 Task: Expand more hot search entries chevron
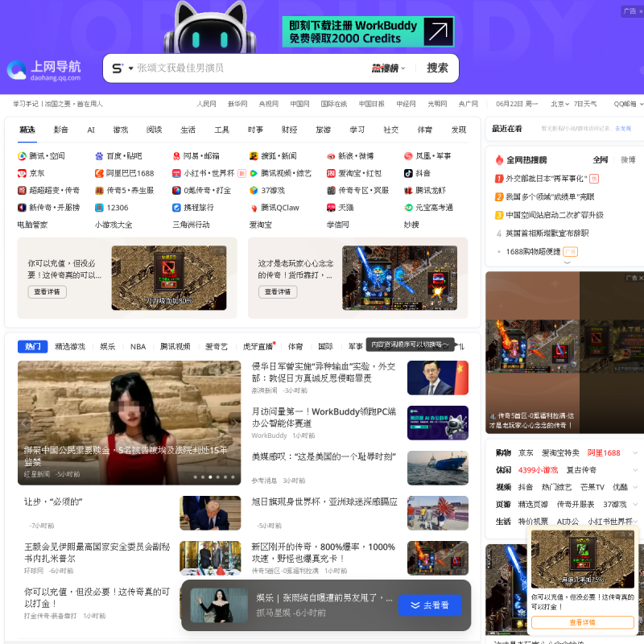(x=568, y=262)
